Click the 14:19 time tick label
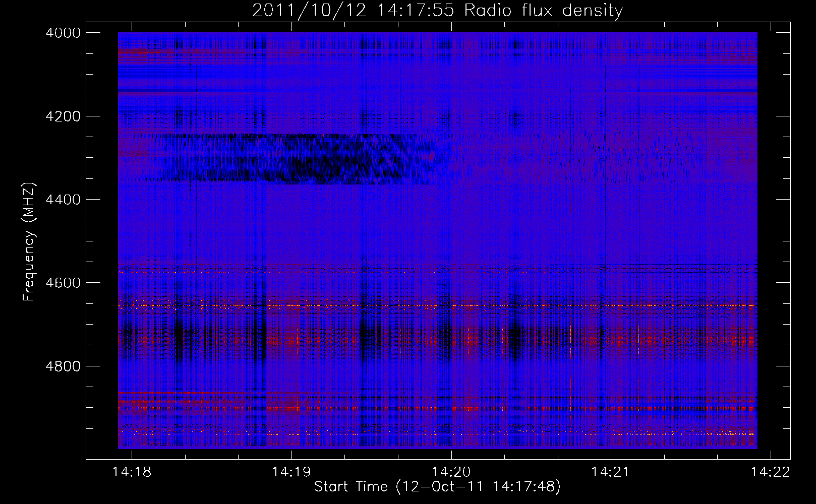Image resolution: width=816 pixels, height=504 pixels. pos(291,472)
